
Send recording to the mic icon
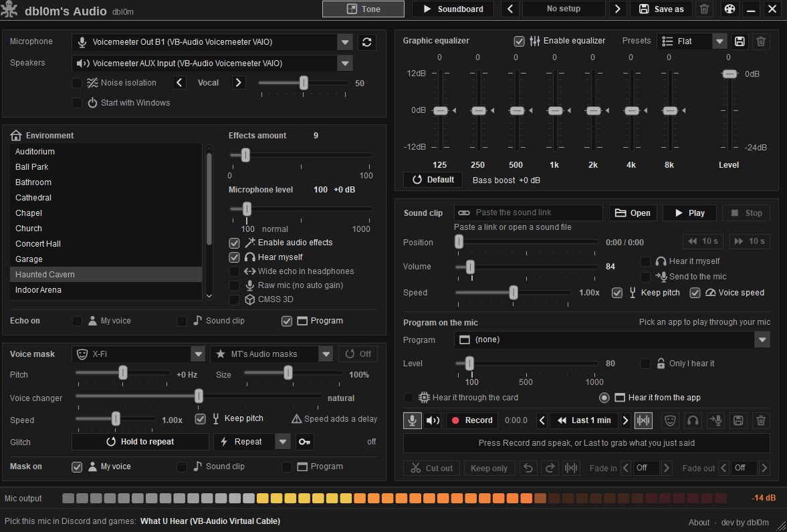pyautogui.click(x=715, y=420)
